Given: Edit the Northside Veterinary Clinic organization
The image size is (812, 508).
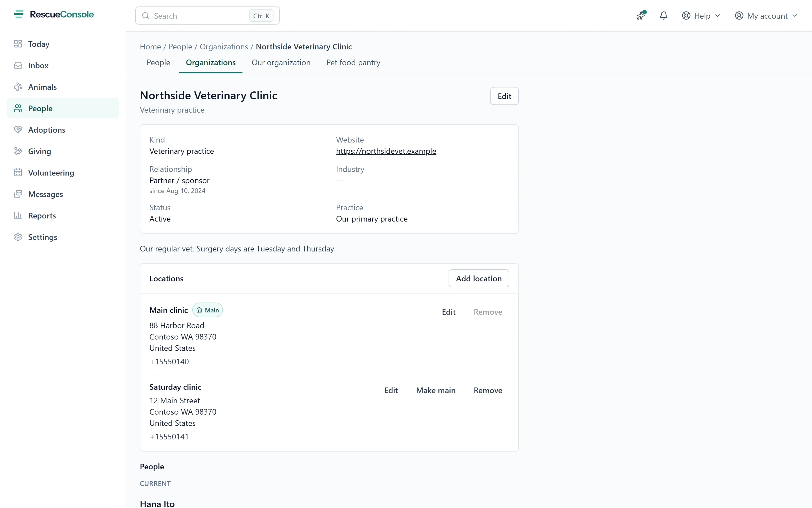Looking at the screenshot, I should tap(504, 96).
